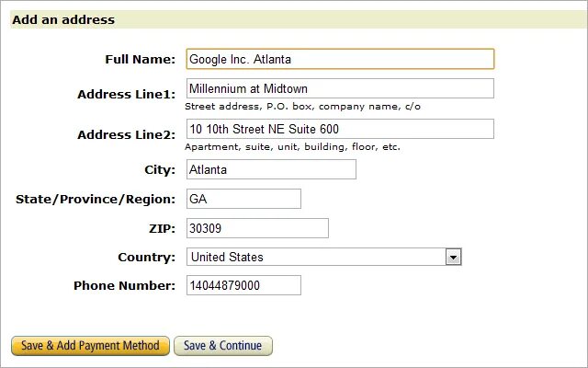The height and width of the screenshot is (368, 588).
Task: Click the Phone Number label
Action: (125, 286)
